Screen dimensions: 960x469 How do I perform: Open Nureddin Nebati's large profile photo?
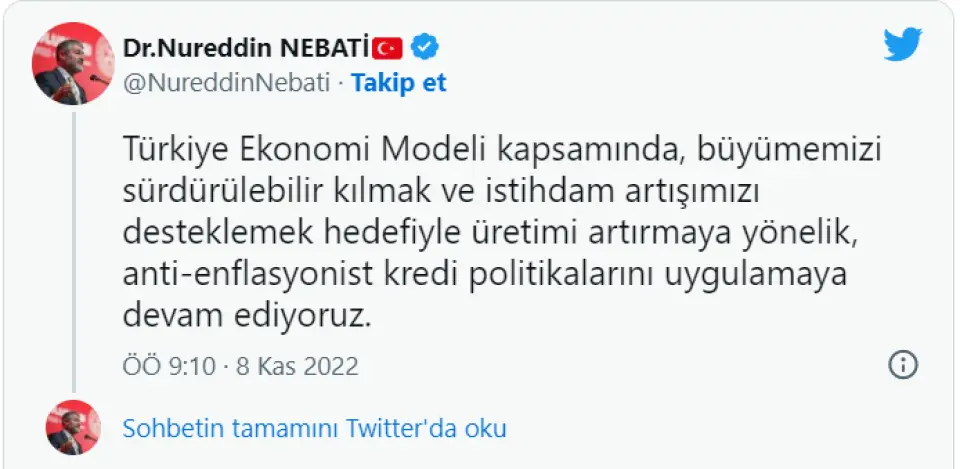(74, 65)
